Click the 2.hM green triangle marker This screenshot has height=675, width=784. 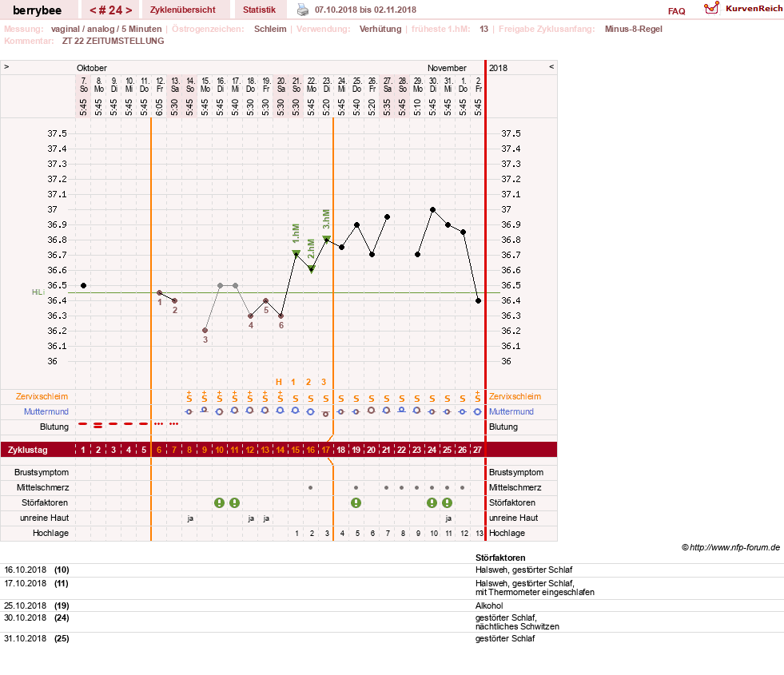tap(312, 269)
